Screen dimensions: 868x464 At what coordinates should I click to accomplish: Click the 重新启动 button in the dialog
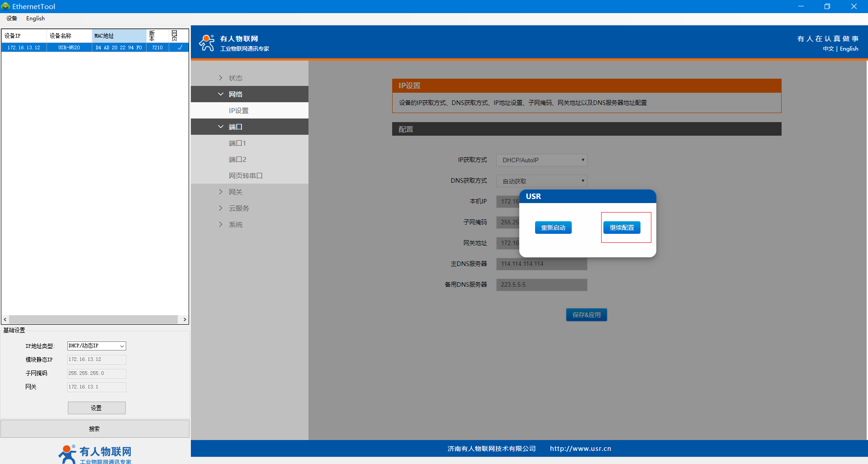click(x=553, y=227)
